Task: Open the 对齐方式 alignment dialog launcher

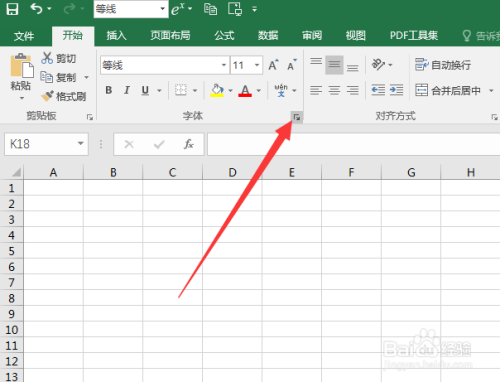Action: pyautogui.click(x=494, y=117)
